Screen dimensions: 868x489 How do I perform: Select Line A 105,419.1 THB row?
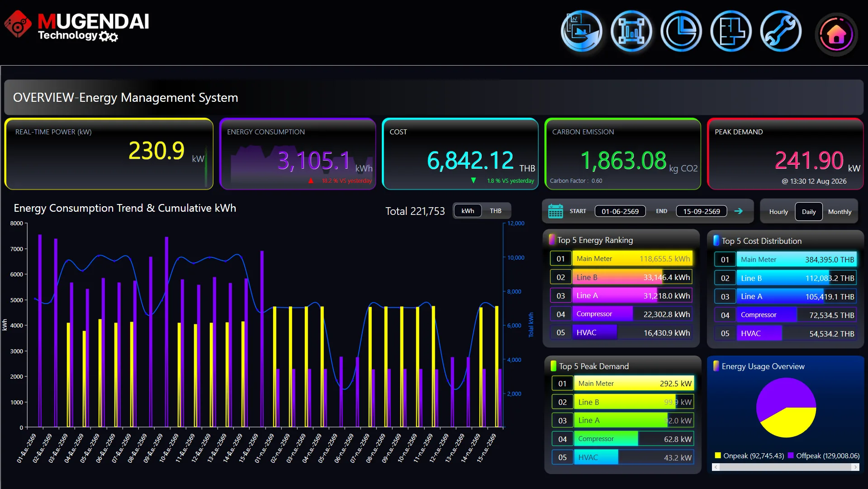tap(785, 297)
